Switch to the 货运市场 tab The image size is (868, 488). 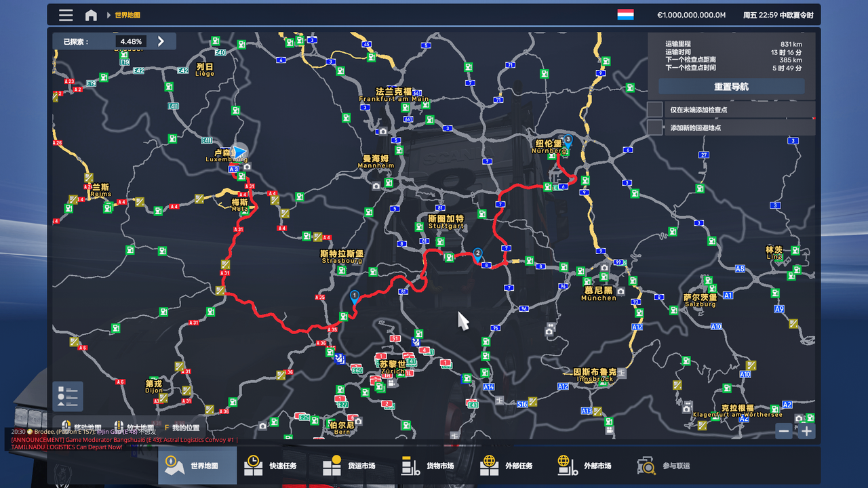tap(355, 466)
